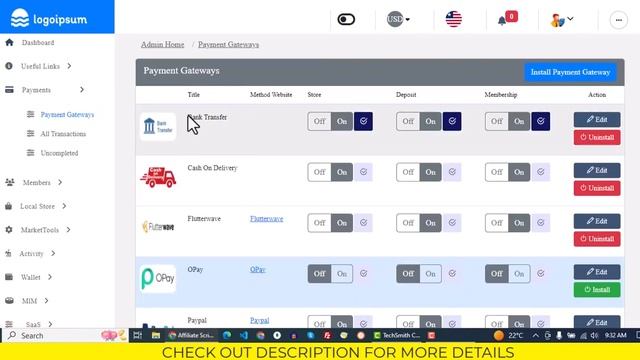Open the USD currency dropdown
The width and height of the screenshot is (640, 360).
pyautogui.click(x=398, y=19)
